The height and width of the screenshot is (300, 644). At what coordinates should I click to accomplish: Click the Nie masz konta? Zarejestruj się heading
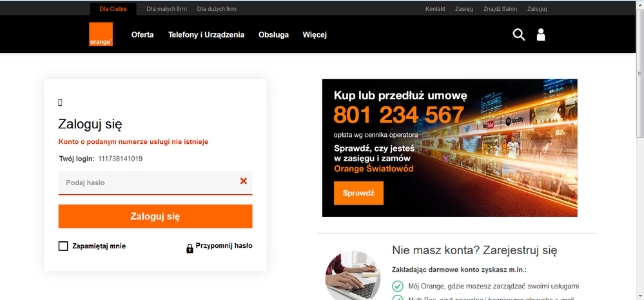(x=474, y=250)
